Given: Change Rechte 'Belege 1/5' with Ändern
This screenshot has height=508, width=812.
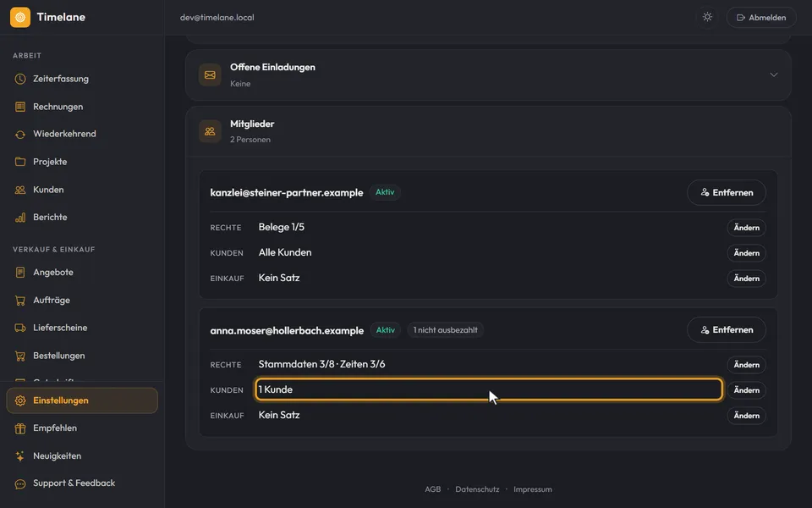Looking at the screenshot, I should click(x=746, y=228).
